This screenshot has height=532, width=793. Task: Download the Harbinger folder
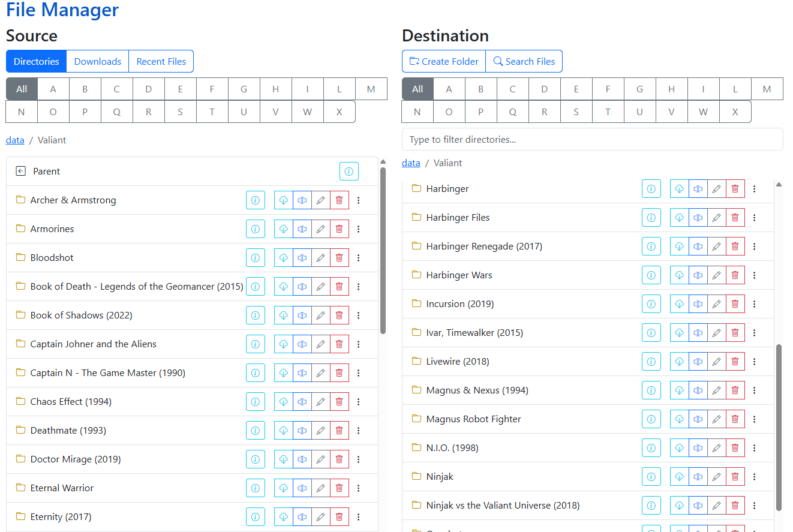[679, 188]
